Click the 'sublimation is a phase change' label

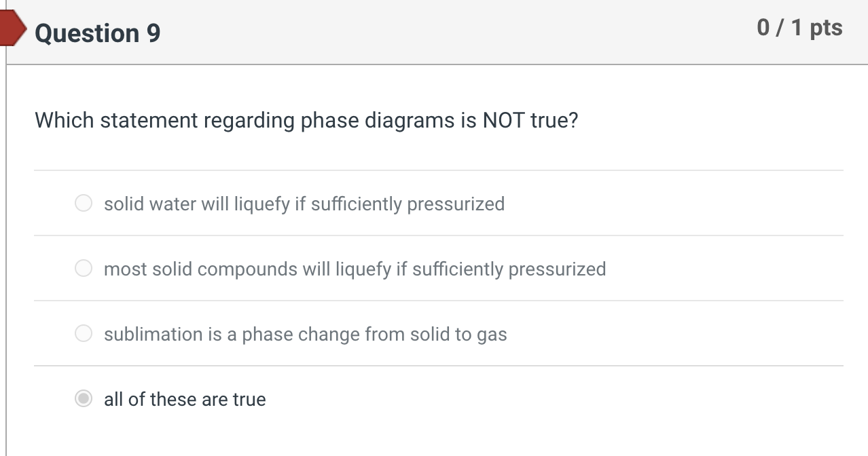click(x=305, y=335)
